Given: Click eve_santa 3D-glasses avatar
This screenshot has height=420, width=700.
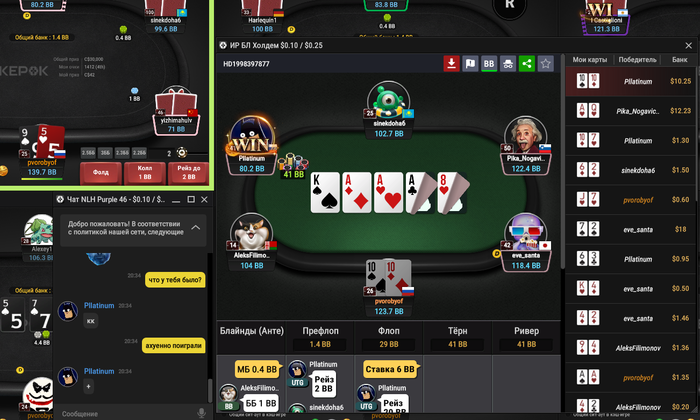Looking at the screenshot, I should [x=525, y=233].
